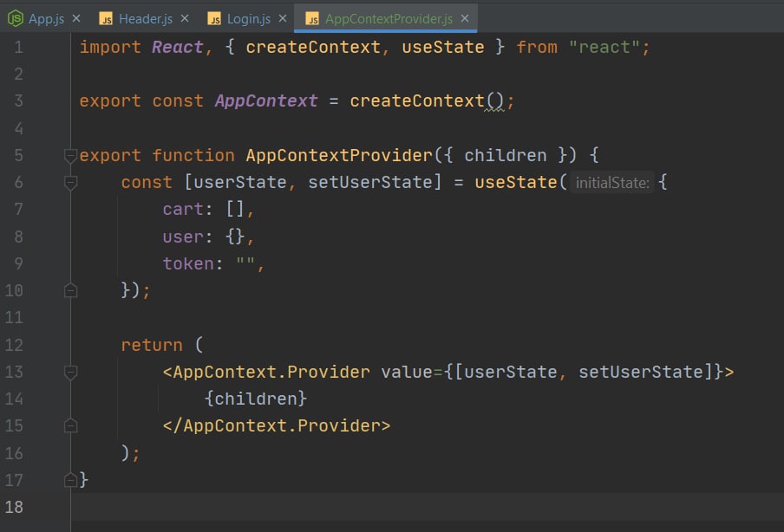This screenshot has height=532, width=784.
Task: Click the Node.js icon on App.js tab
Action: click(x=16, y=18)
